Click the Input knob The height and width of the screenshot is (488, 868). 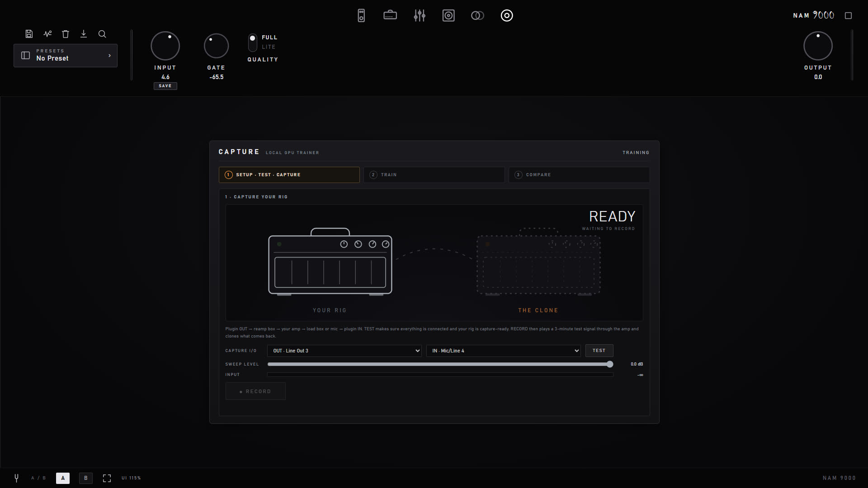click(x=165, y=46)
